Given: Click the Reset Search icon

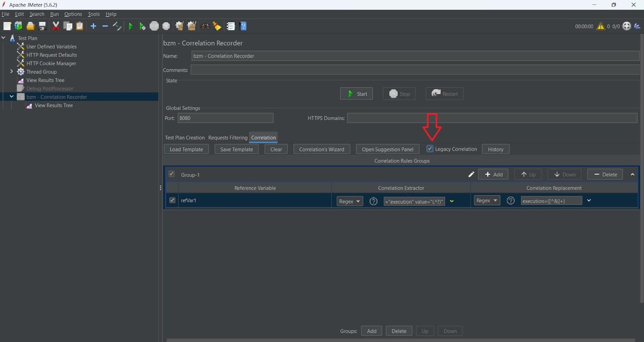Looking at the screenshot, I should pyautogui.click(x=217, y=26).
